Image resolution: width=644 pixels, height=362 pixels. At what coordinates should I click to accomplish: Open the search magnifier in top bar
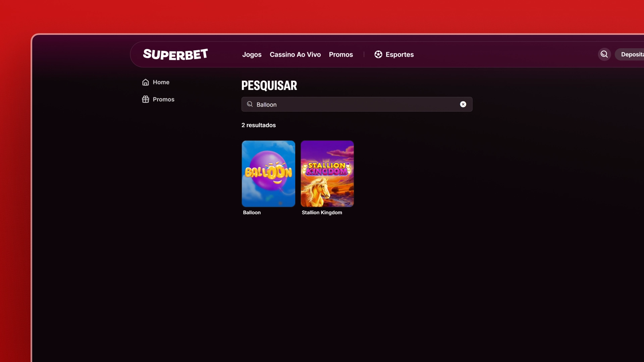(604, 54)
